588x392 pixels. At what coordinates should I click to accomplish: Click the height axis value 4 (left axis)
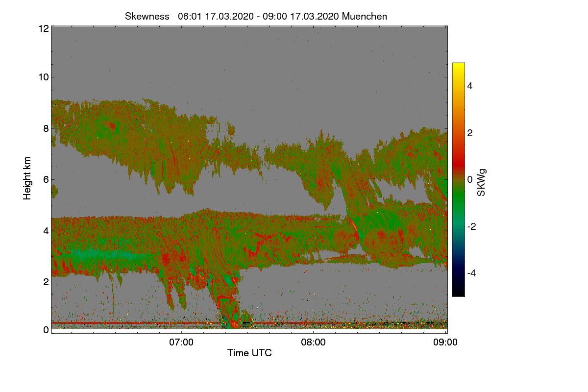point(46,230)
